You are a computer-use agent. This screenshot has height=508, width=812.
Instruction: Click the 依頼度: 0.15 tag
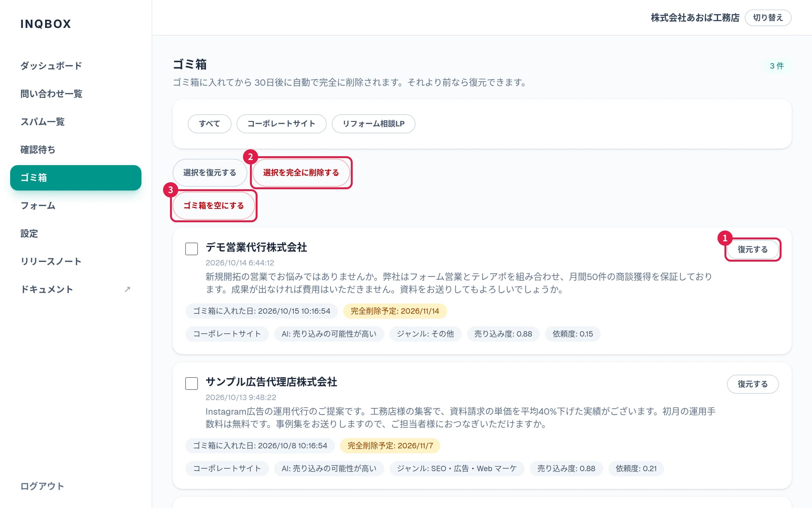pos(573,334)
